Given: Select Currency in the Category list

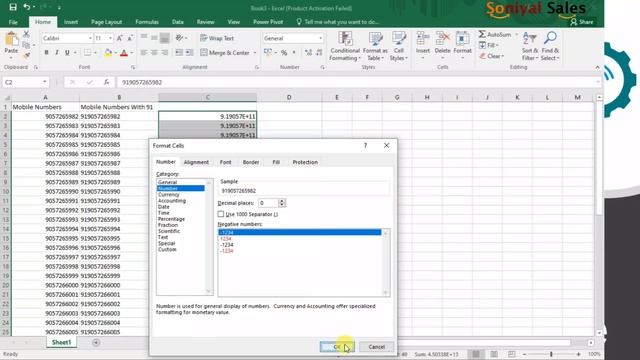Looking at the screenshot, I should coord(169,195).
